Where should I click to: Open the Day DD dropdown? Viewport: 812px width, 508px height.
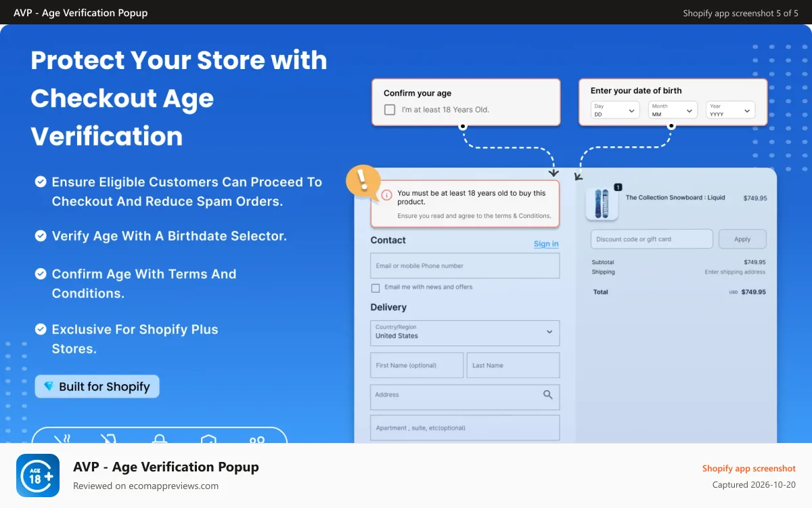[x=615, y=110]
